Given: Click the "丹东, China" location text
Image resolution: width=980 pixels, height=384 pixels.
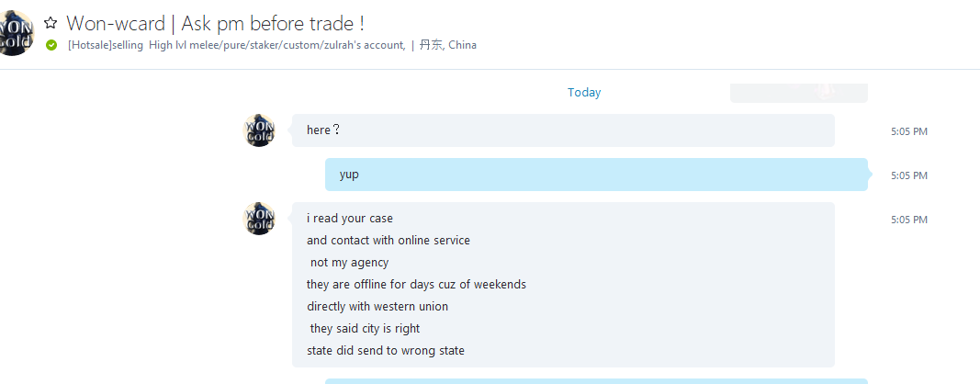Looking at the screenshot, I should 447,45.
